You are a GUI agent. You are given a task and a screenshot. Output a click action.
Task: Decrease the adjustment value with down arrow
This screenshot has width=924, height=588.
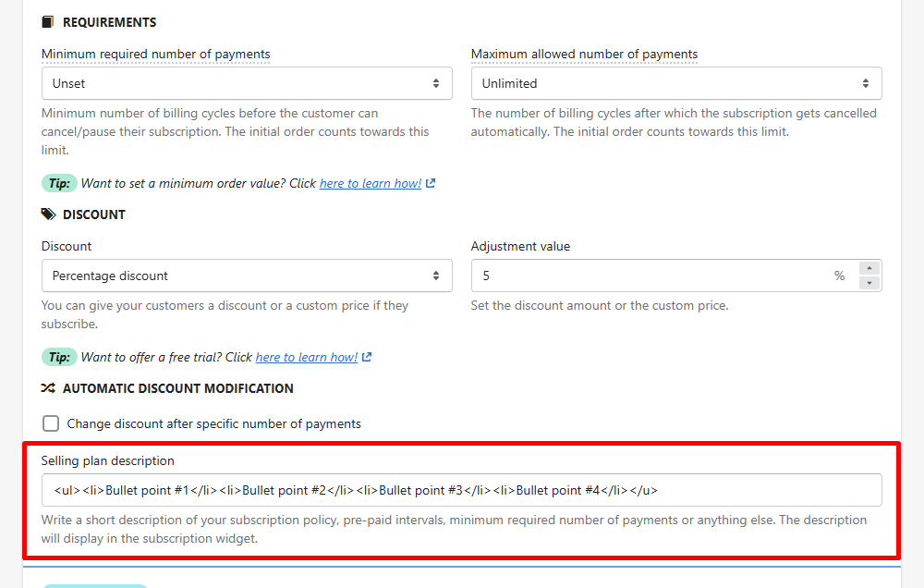(869, 283)
